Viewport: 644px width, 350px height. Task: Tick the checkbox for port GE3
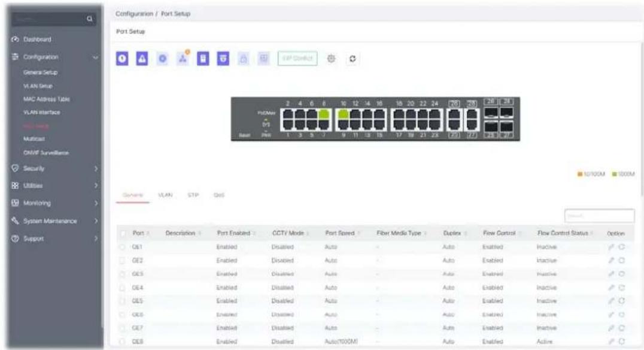pyautogui.click(x=122, y=274)
